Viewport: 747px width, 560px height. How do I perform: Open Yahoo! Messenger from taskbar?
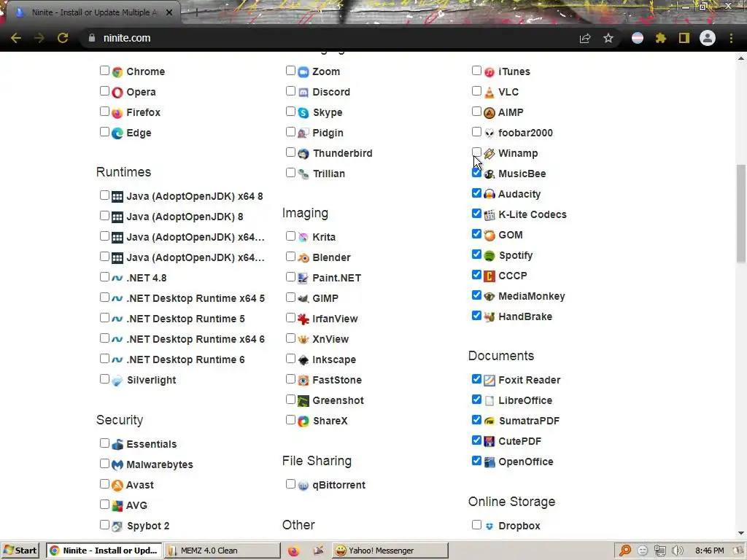391,551
